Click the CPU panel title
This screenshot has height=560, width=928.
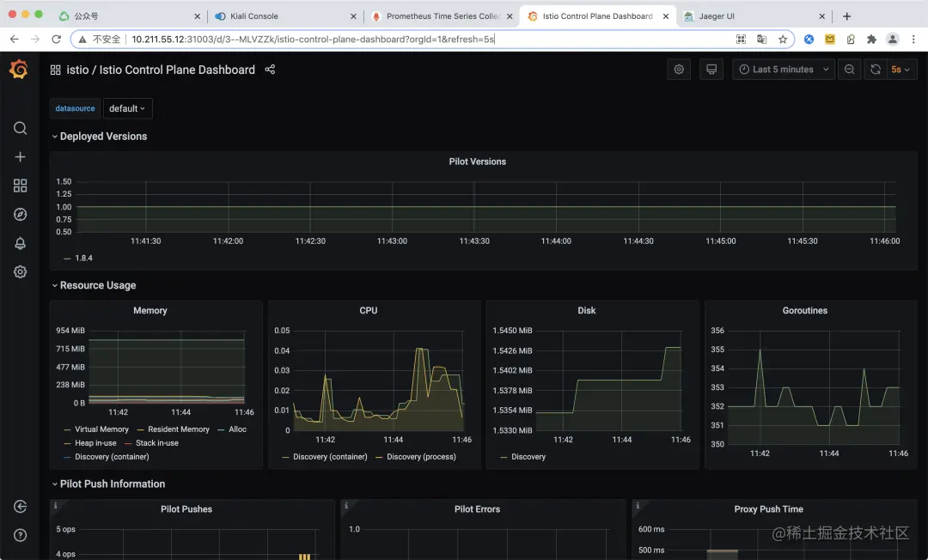click(x=368, y=310)
